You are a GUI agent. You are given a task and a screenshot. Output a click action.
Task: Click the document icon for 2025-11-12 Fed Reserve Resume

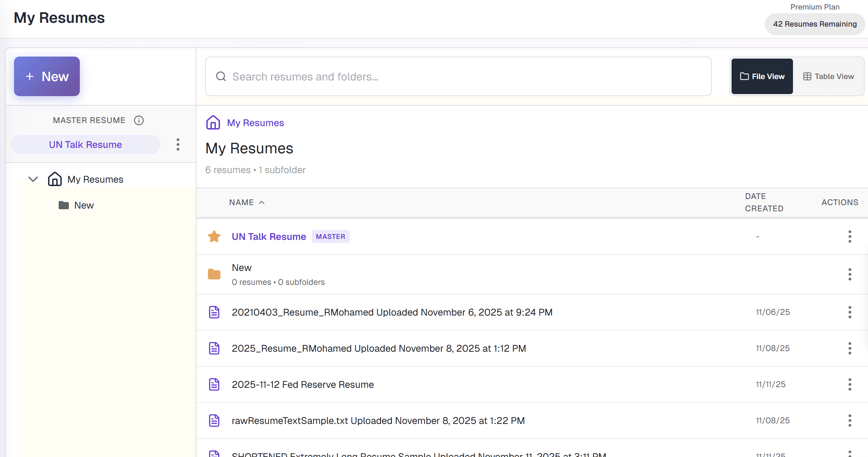214,384
